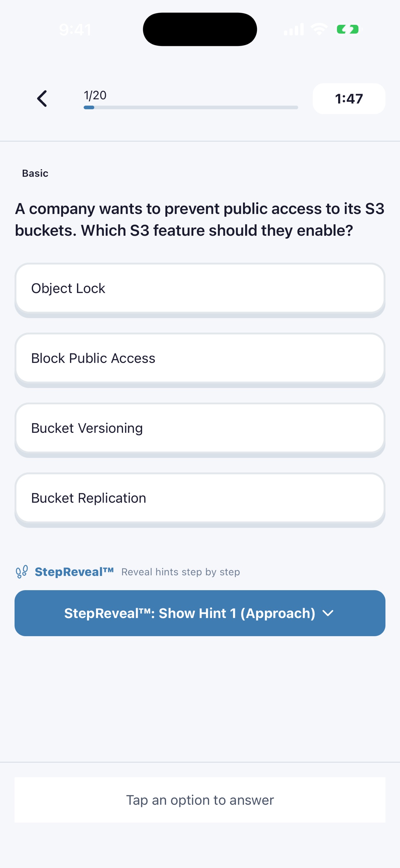This screenshot has height=868, width=400.
Task: Tap the battery status icon
Action: [347, 29]
